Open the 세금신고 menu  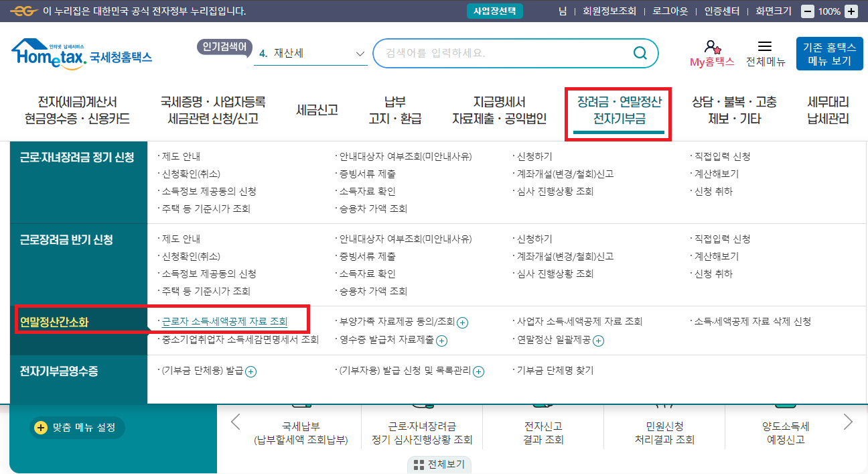pos(317,111)
